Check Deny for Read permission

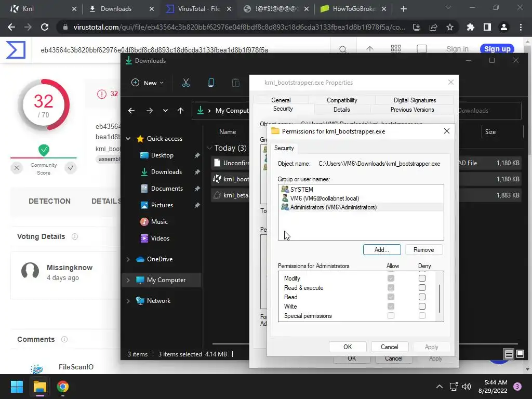click(422, 297)
